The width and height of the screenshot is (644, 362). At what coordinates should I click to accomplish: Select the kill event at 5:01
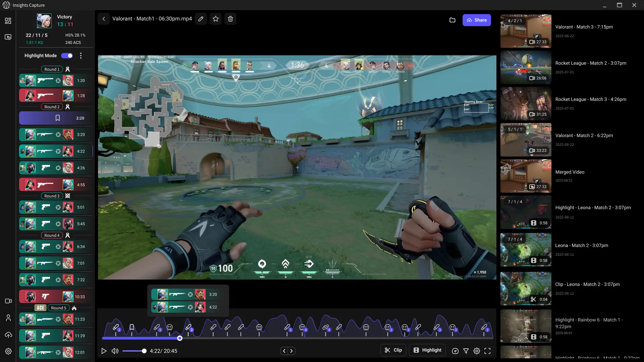click(56, 207)
